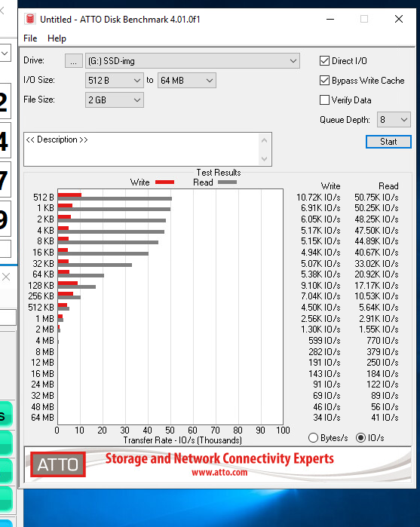Click the Start button
The height and width of the screenshot is (527, 420).
coord(388,142)
